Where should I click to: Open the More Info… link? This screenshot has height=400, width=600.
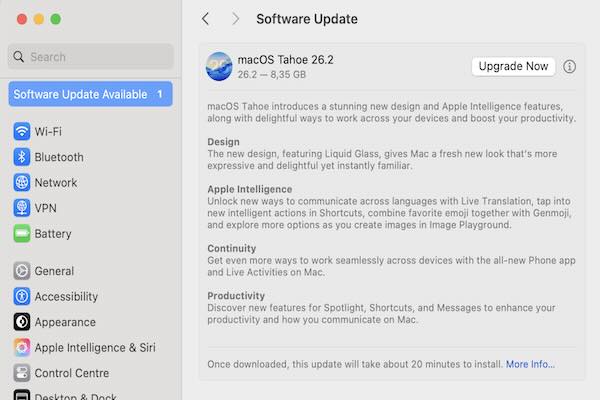tap(530, 364)
